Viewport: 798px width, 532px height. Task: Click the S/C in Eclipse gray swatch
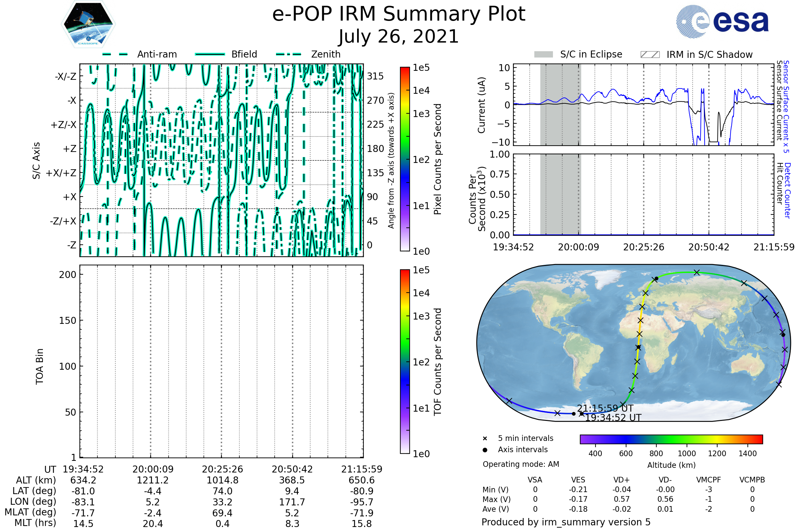click(x=543, y=55)
